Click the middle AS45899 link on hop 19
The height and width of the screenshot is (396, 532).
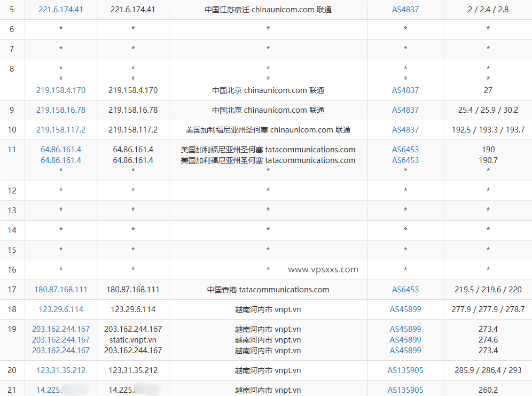(x=405, y=340)
